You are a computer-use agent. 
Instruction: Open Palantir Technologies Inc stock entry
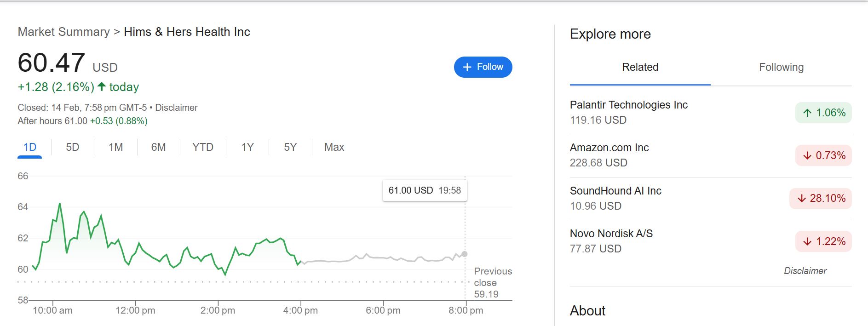(628, 105)
